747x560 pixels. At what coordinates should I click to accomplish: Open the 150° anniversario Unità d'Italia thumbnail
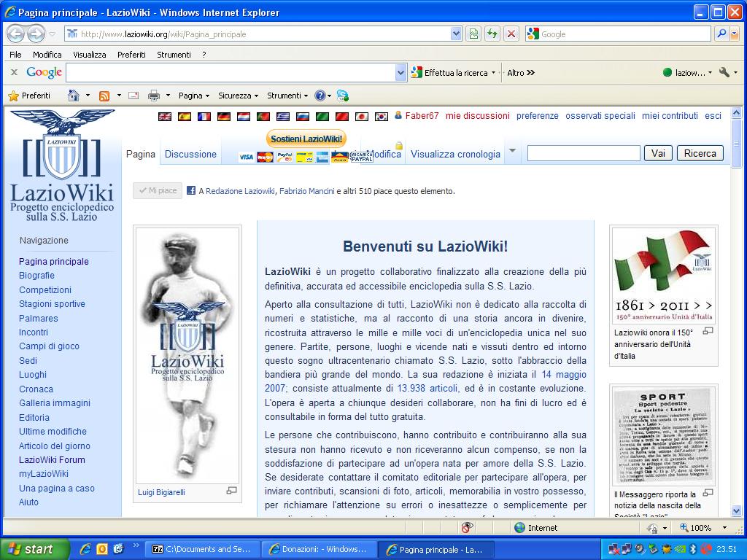coord(663,275)
